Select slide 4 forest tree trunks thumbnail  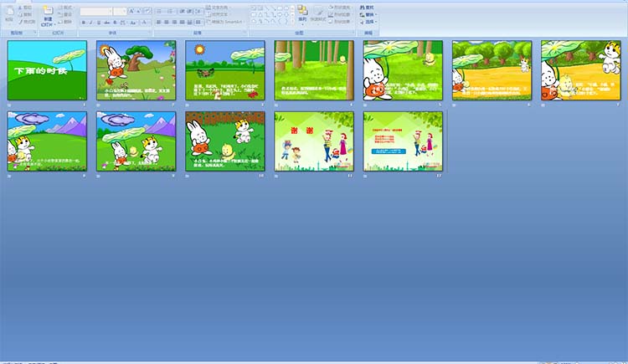[314, 70]
